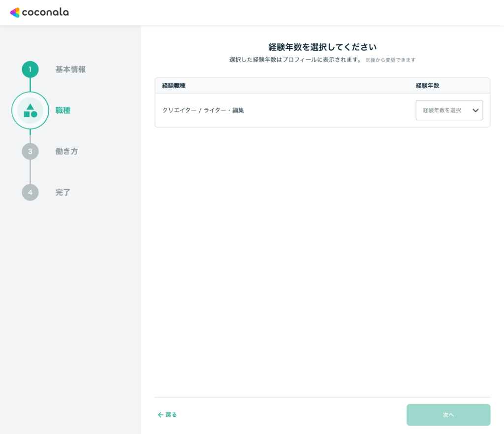Go back with the 戻る link

coord(171,415)
